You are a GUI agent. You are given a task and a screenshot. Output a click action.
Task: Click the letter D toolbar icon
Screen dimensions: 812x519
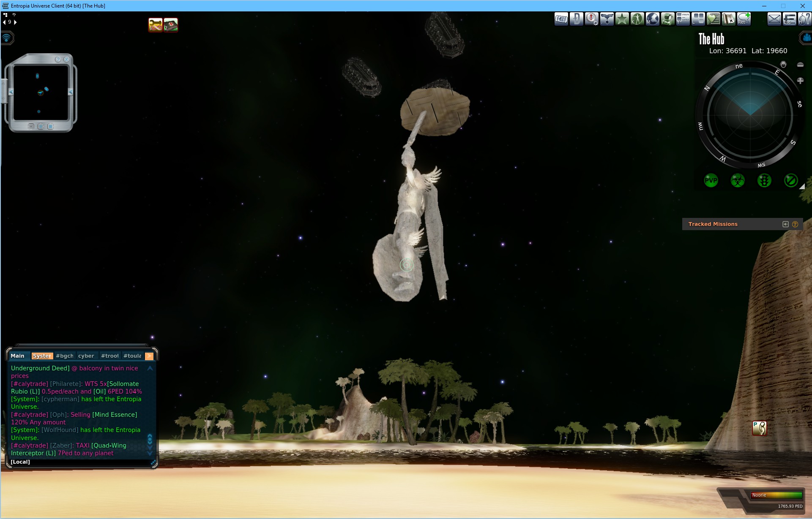(576, 19)
